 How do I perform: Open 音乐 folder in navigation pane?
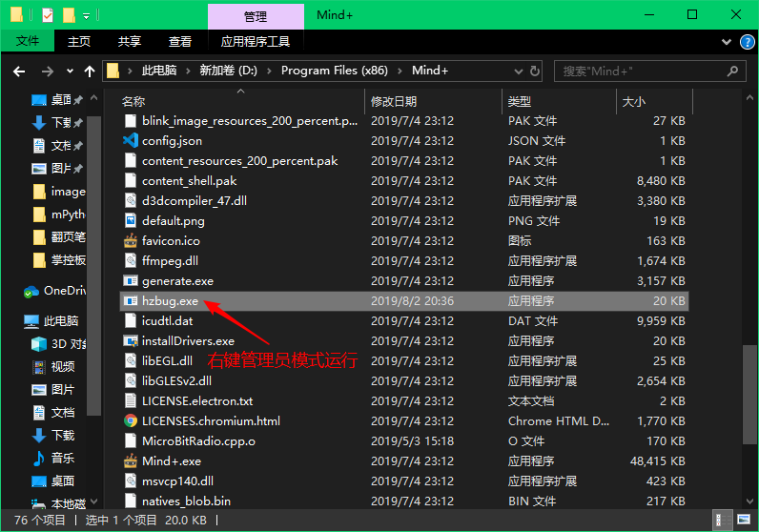coord(53,458)
